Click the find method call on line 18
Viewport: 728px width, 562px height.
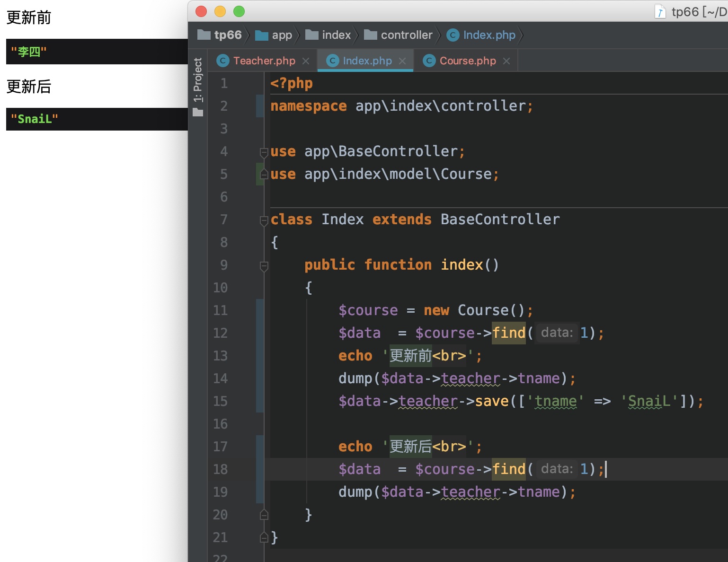pyautogui.click(x=509, y=469)
